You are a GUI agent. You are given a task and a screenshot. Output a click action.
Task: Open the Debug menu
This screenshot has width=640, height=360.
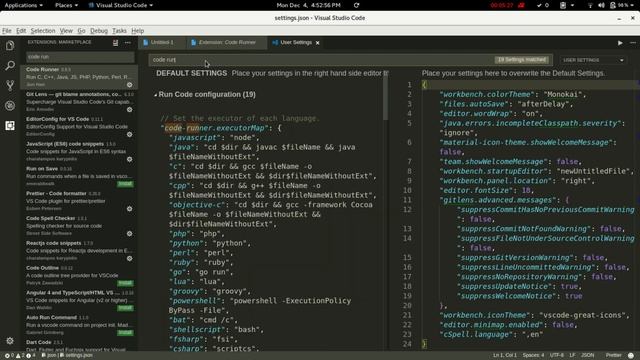pos(99,31)
